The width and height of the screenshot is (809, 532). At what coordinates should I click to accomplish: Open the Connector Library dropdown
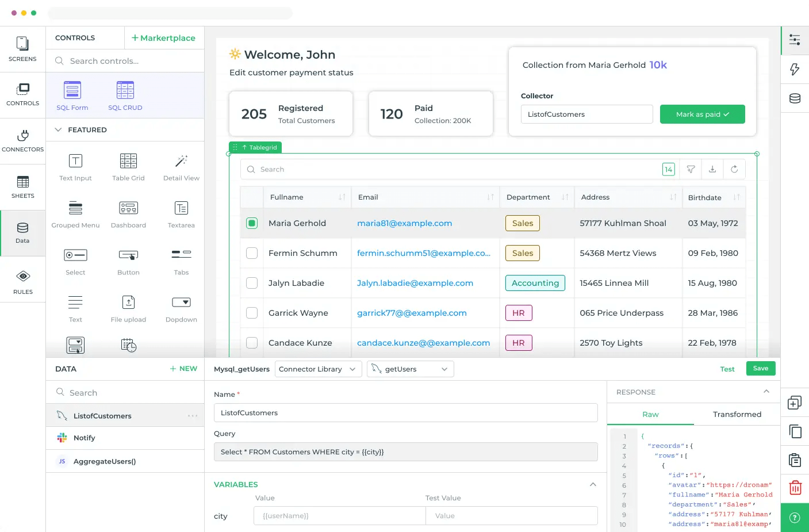(318, 369)
